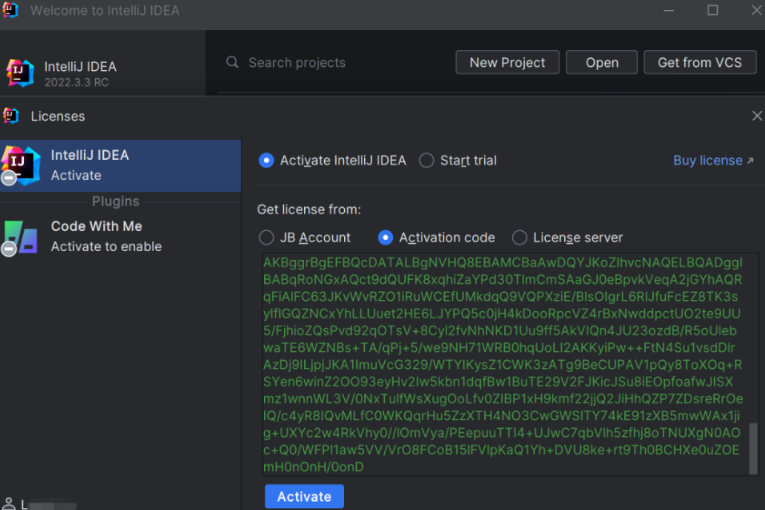Click Get from VCS button

(x=700, y=62)
